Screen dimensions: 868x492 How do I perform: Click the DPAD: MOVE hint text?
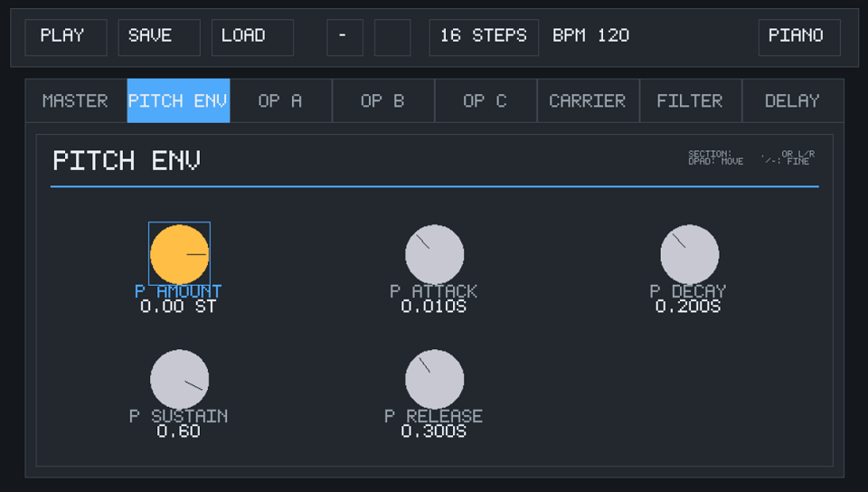point(716,162)
